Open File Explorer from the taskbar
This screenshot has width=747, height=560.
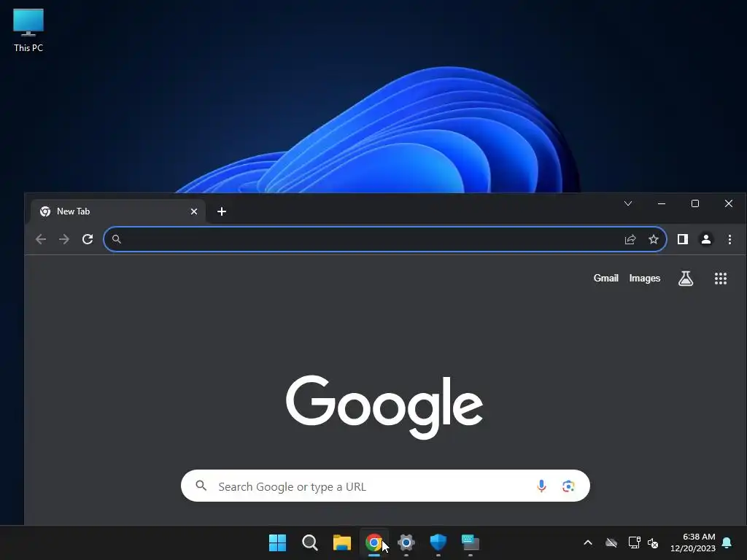pos(341,542)
